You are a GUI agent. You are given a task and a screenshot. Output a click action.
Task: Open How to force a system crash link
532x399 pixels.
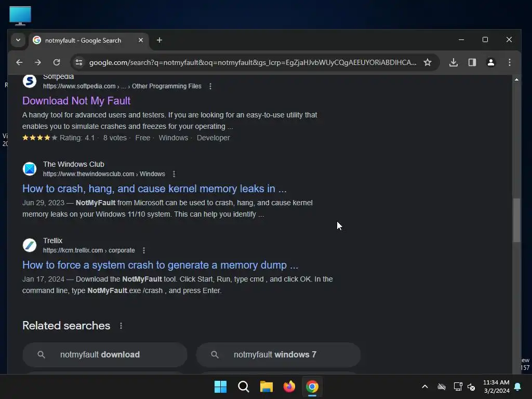tap(160, 265)
